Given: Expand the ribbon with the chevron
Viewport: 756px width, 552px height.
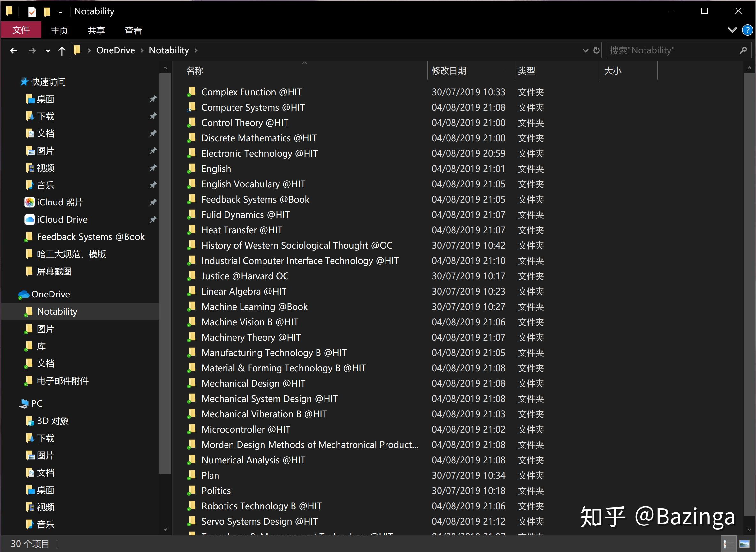Looking at the screenshot, I should click(732, 30).
